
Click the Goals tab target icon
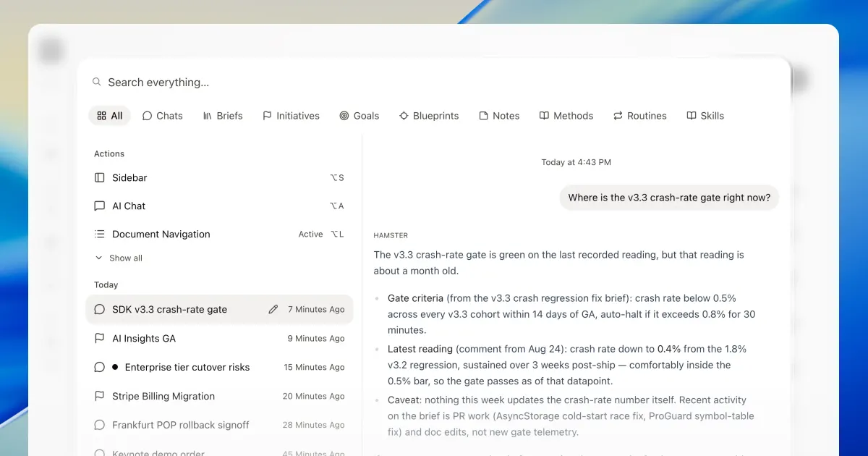coord(344,116)
